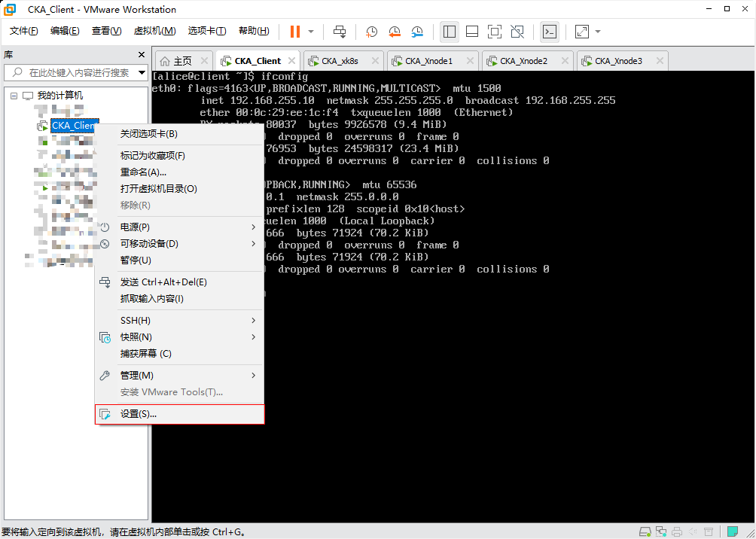The height and width of the screenshot is (539, 756).
Task: Switch to the CKA_Xnode2 tab
Action: tap(523, 61)
